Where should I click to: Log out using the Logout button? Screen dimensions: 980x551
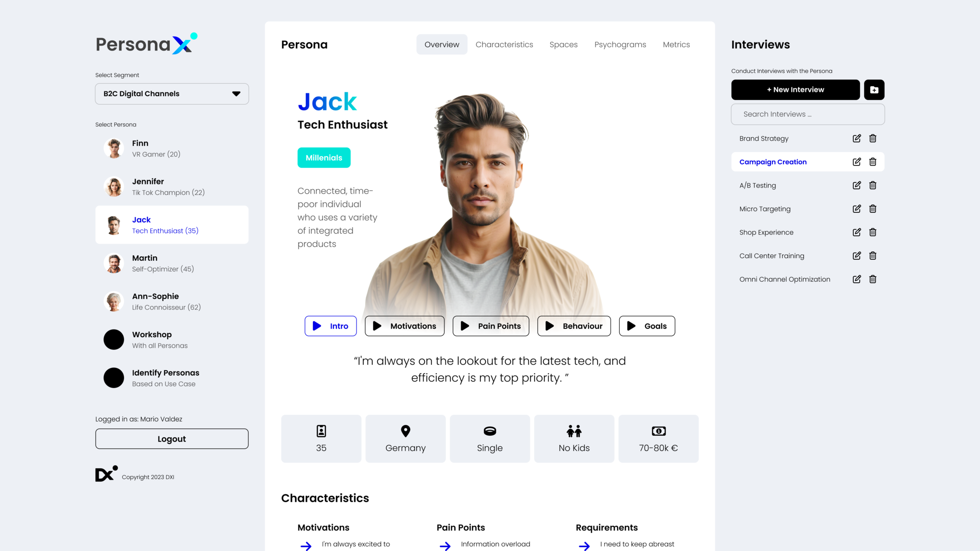tap(172, 439)
